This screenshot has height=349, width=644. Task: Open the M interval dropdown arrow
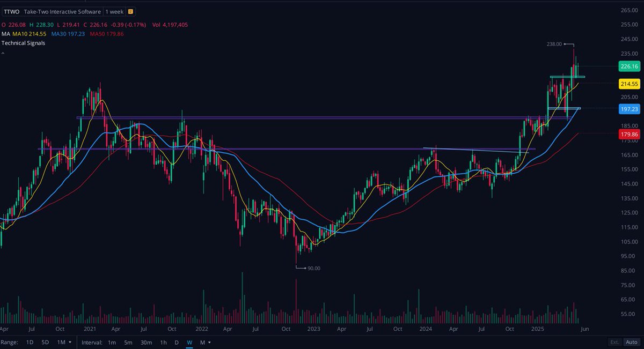point(209,343)
